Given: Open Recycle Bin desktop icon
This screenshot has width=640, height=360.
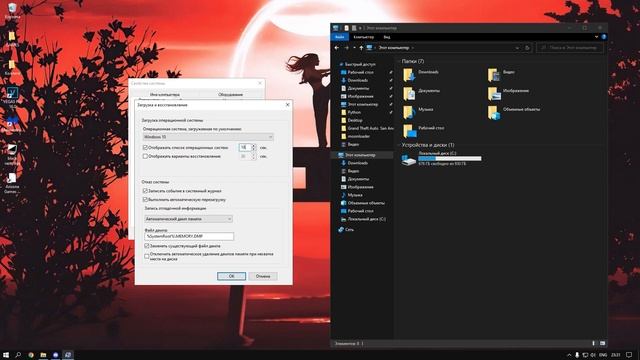Looking at the screenshot, I should coord(12,11).
